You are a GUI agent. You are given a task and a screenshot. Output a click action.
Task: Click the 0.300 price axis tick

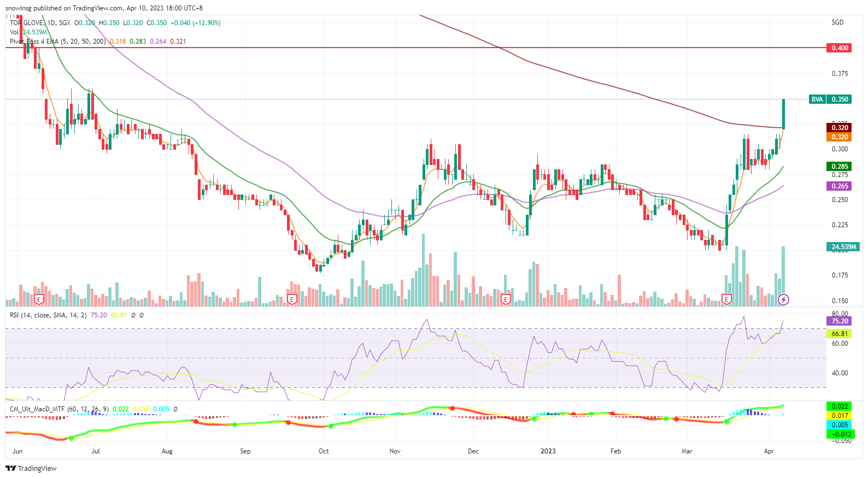pos(840,149)
